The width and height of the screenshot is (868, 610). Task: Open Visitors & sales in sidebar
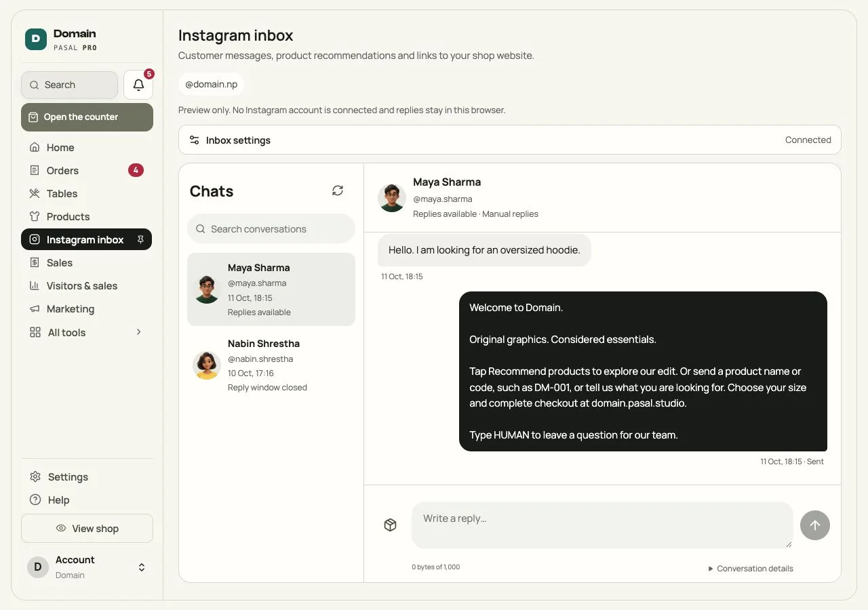(87, 285)
